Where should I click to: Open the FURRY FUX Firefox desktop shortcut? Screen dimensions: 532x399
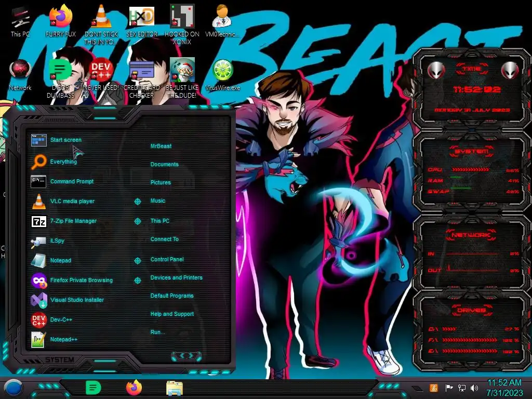point(61,21)
